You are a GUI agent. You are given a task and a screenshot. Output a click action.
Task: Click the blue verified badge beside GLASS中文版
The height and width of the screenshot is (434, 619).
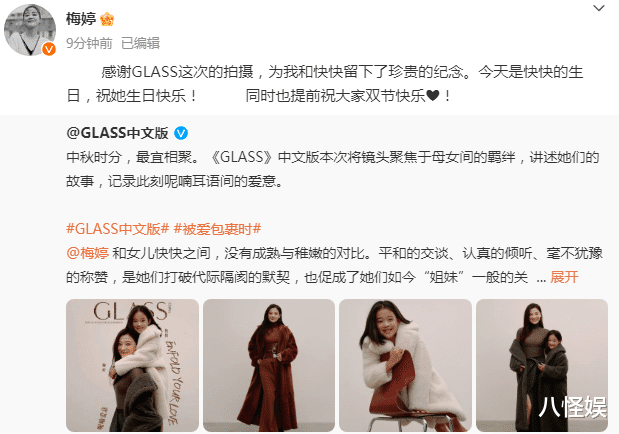pyautogui.click(x=181, y=133)
